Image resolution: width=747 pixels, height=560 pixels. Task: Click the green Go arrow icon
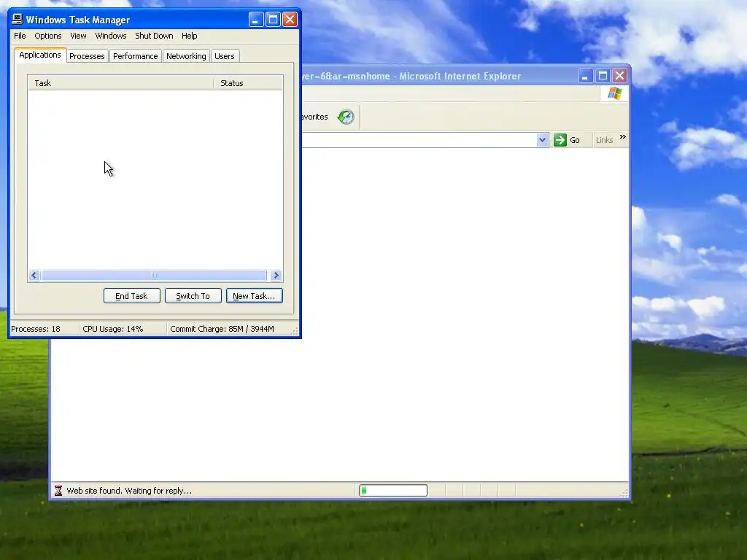click(x=560, y=140)
